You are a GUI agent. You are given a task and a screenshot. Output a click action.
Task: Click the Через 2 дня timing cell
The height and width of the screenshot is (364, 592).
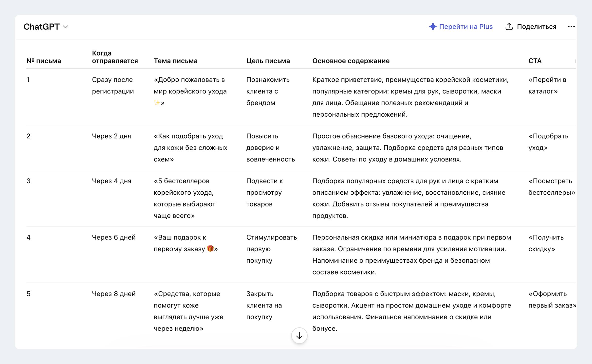(x=111, y=136)
